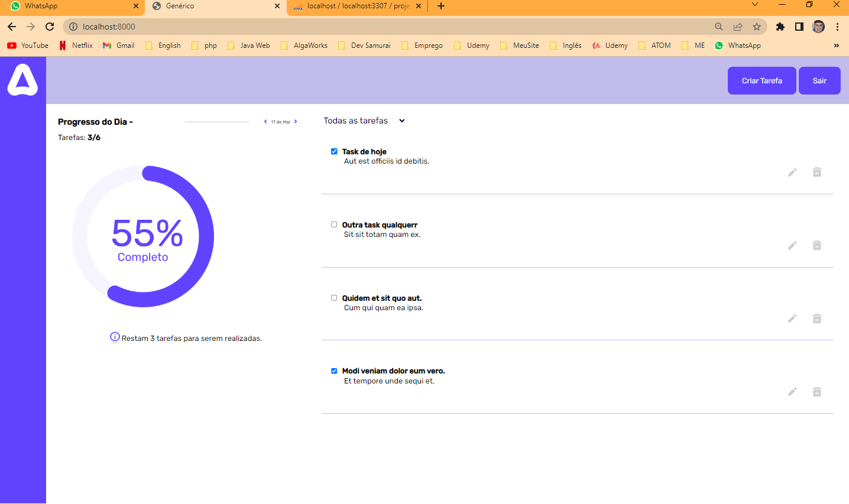Log out with the 'Sair' button

pos(819,81)
